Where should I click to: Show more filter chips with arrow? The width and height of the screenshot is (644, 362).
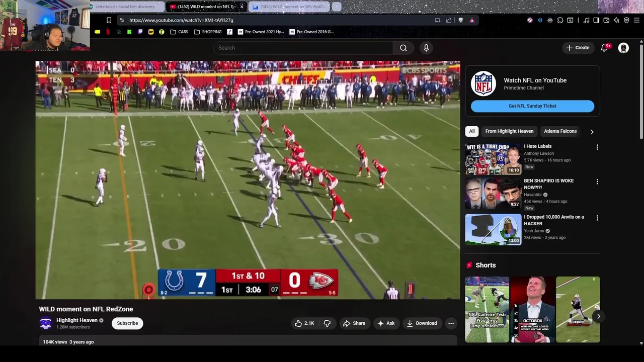coord(592,132)
